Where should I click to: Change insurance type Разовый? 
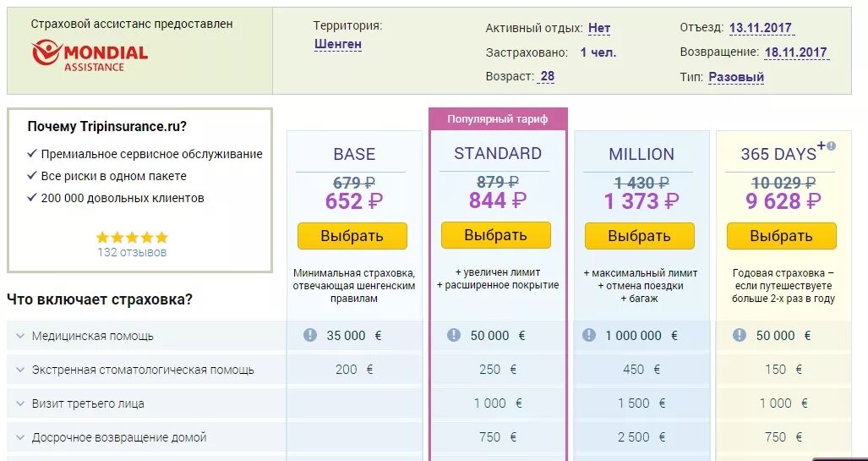point(736,77)
